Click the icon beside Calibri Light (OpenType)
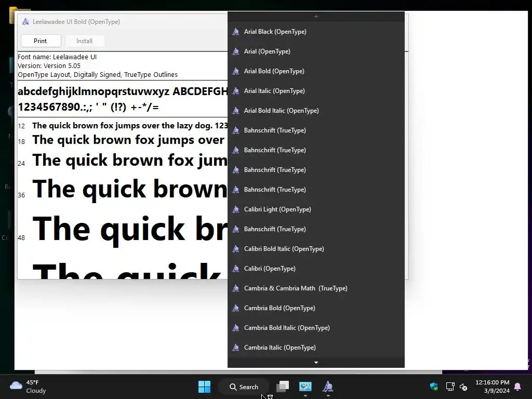532x399 pixels. tap(236, 209)
